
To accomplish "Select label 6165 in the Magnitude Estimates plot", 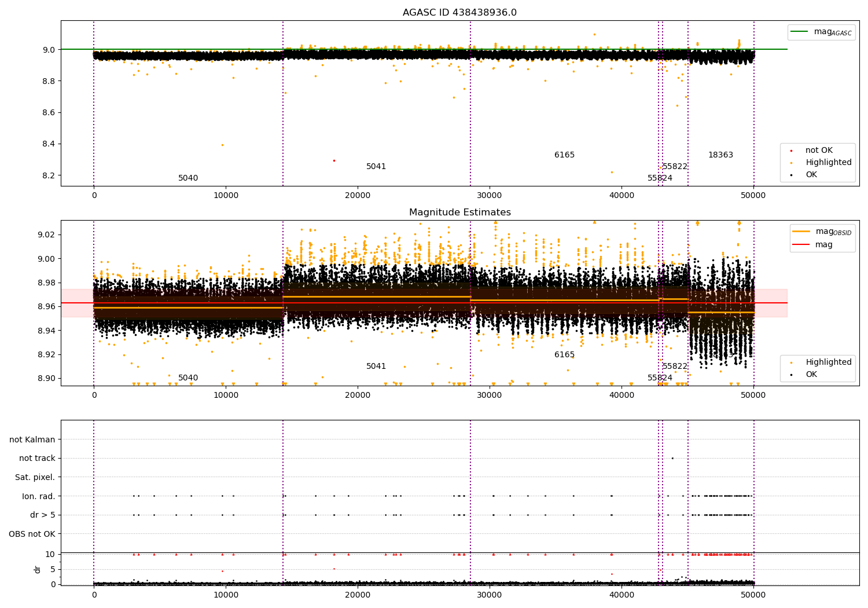I will click(564, 355).
